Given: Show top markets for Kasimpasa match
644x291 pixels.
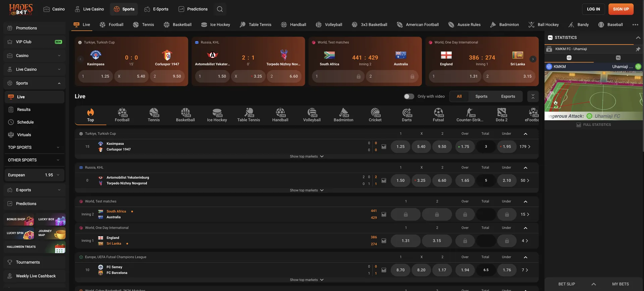Looking at the screenshot, I should [x=307, y=156].
